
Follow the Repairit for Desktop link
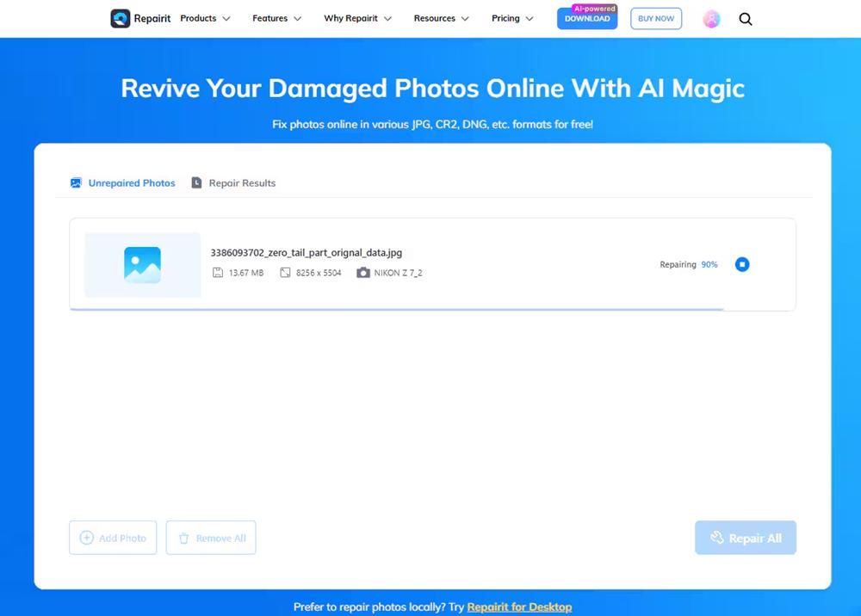coord(519,607)
